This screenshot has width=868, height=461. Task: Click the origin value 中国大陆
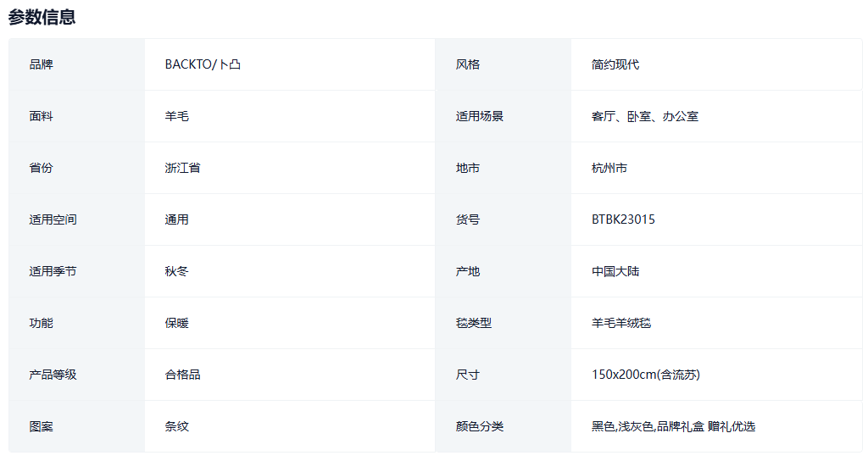click(615, 271)
